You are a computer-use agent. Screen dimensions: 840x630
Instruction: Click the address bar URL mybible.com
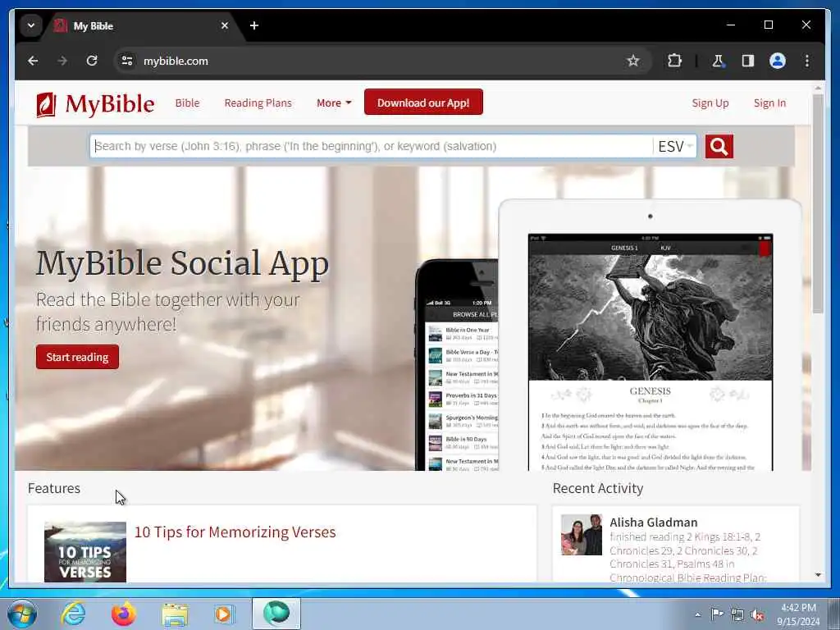176,61
